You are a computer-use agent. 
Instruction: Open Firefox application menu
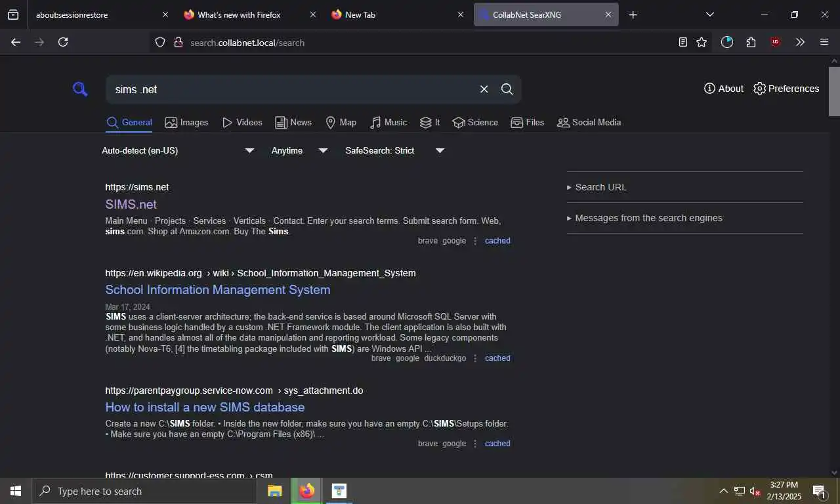pos(824,42)
